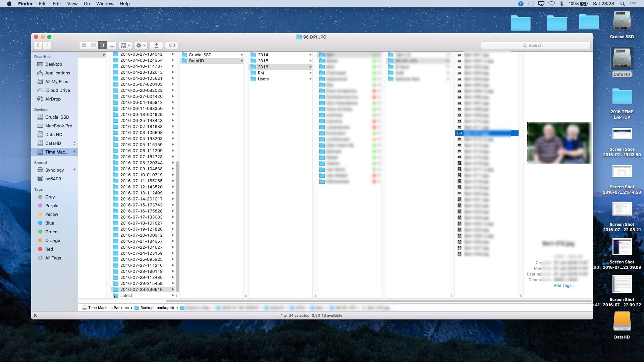Open Spotlight search in the menu bar
The width and height of the screenshot is (644, 362).
click(x=623, y=4)
